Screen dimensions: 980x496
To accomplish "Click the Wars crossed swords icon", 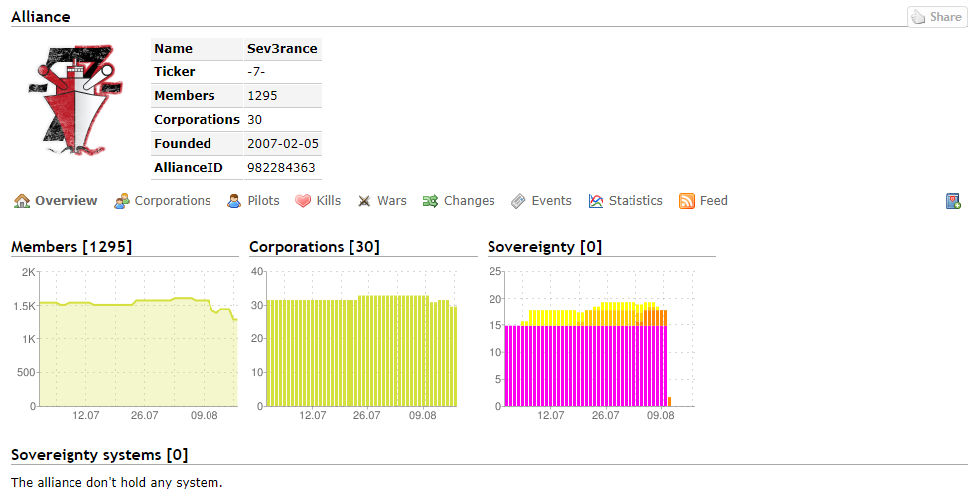I will click(x=364, y=201).
